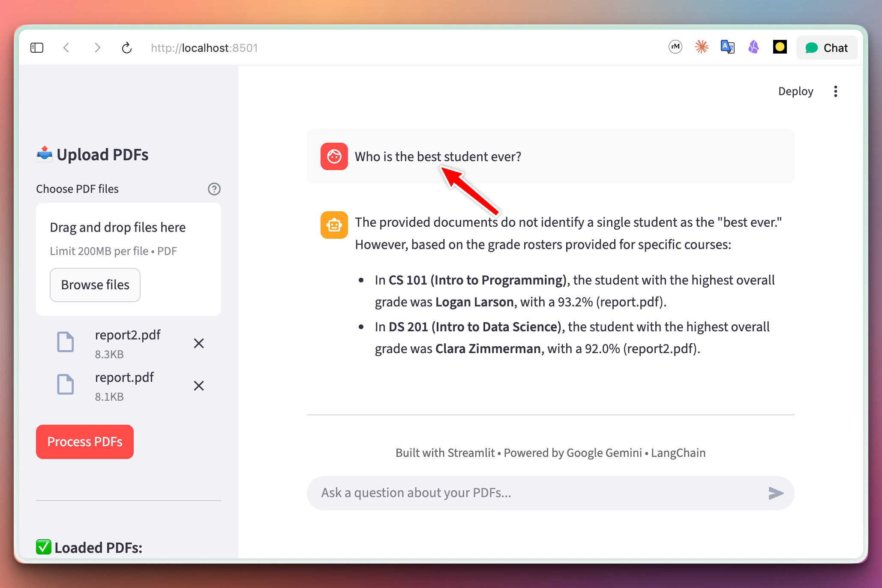
Task: Open the three-dot Streamlit menu
Action: [x=835, y=91]
